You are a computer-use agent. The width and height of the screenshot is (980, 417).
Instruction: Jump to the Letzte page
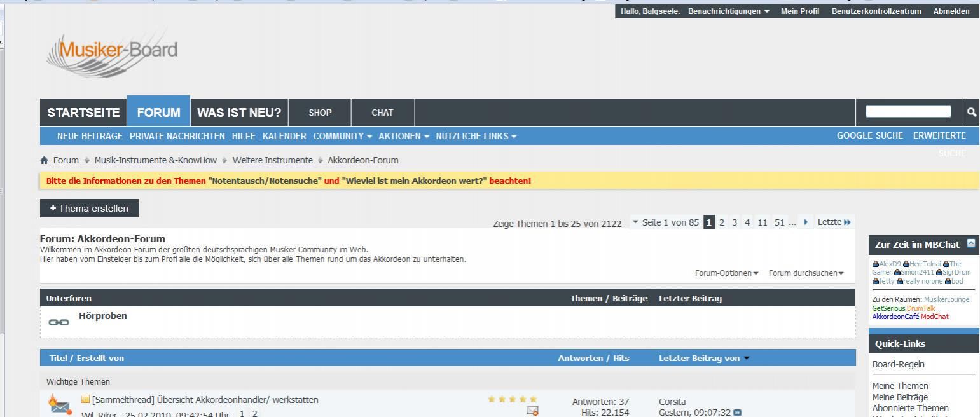tap(834, 222)
